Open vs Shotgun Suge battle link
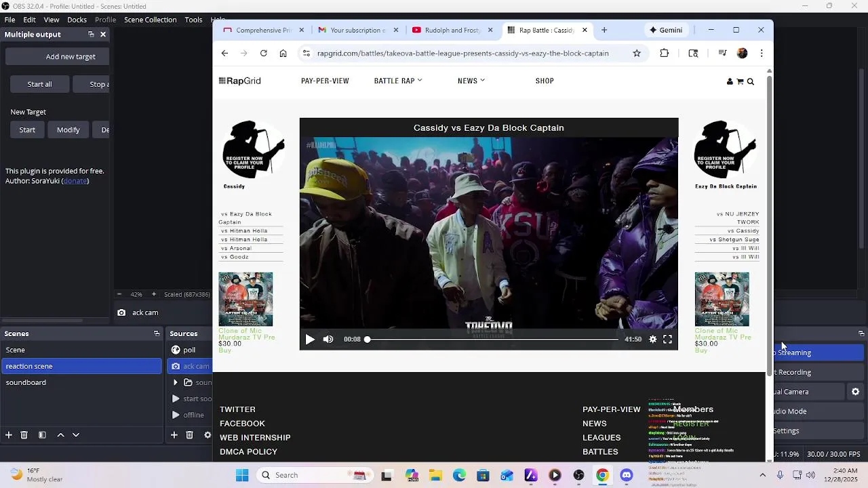 click(734, 240)
